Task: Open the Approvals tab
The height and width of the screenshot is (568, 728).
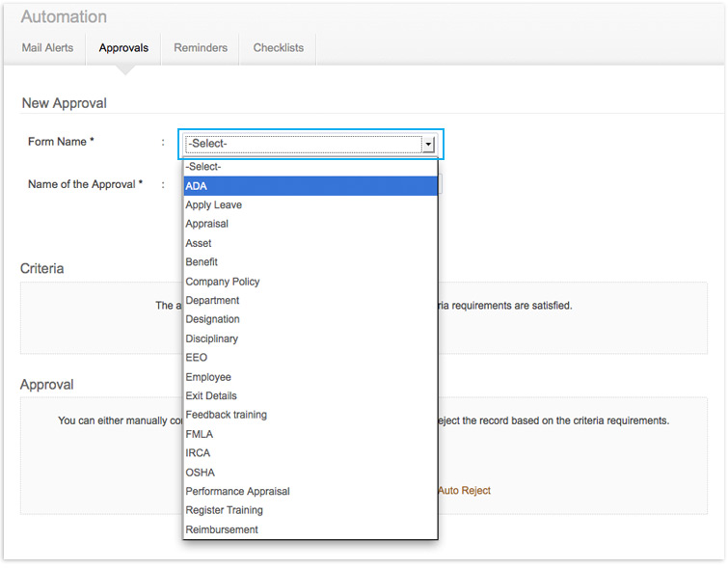Action: pos(123,47)
